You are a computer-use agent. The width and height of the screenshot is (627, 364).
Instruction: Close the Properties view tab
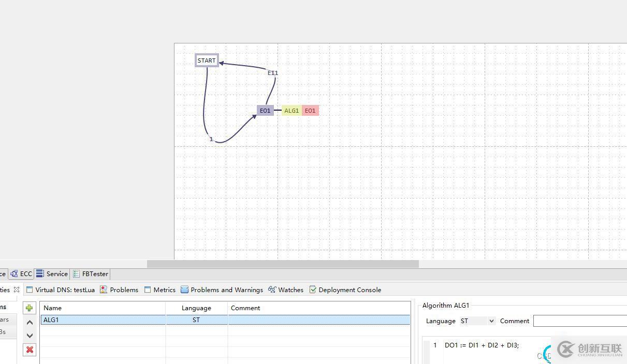tap(17, 290)
